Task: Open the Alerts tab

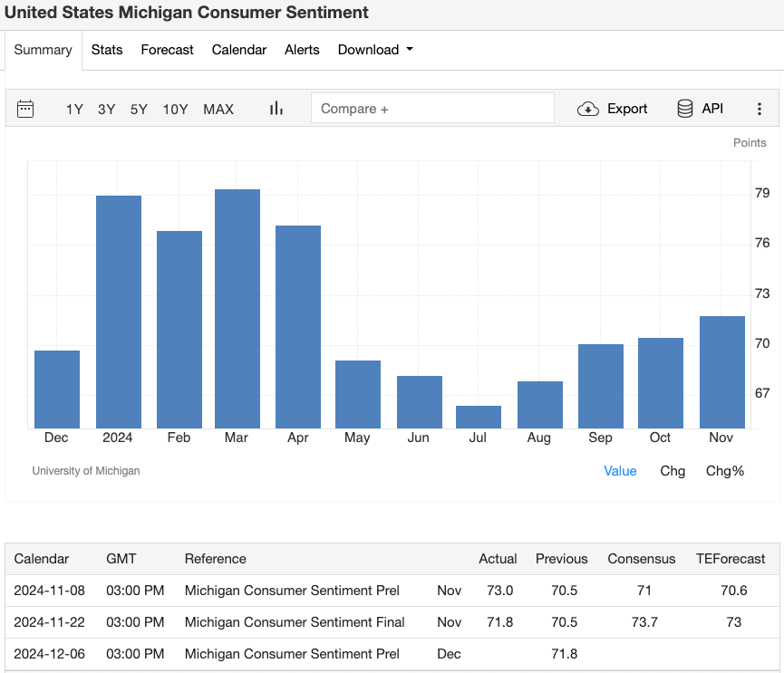Action: click(x=302, y=50)
